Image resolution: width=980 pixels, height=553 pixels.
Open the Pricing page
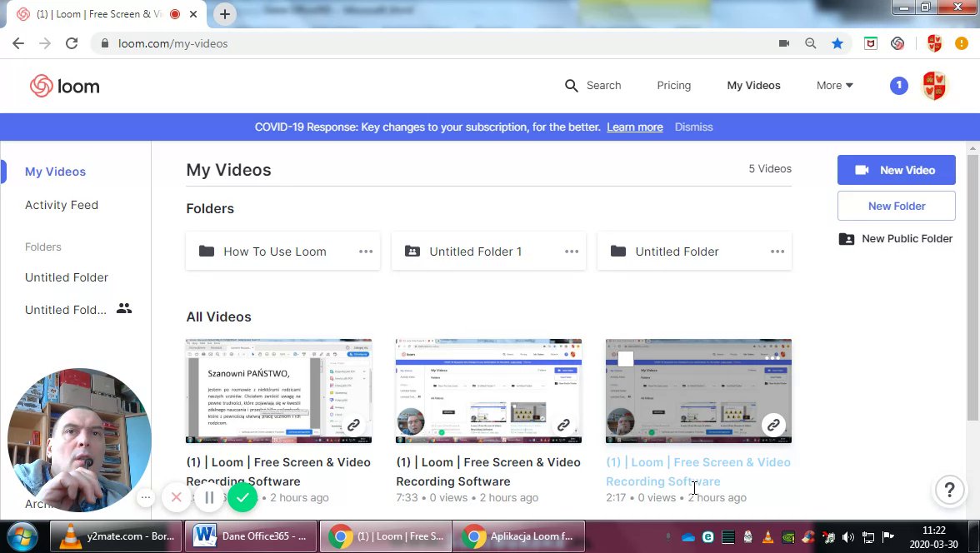coord(673,86)
